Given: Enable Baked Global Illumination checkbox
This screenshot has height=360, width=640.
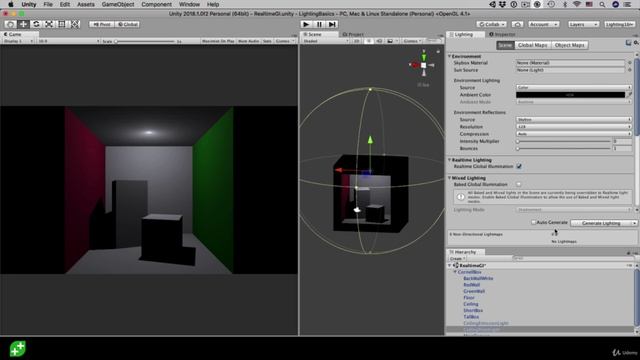Looking at the screenshot, I should tap(519, 184).
